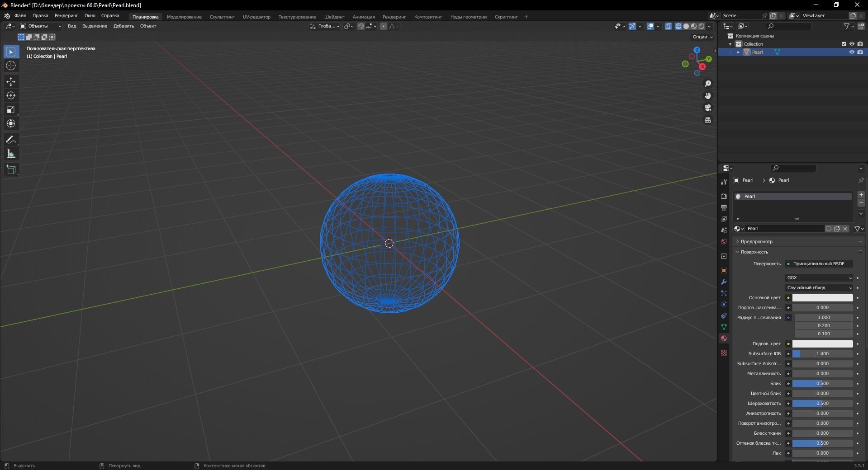The width and height of the screenshot is (868, 470).
Task: Open the Object Data properties tab
Action: point(724,327)
